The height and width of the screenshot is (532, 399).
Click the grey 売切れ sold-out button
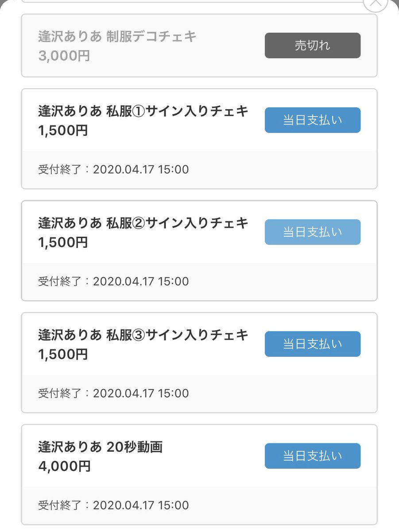(x=313, y=46)
